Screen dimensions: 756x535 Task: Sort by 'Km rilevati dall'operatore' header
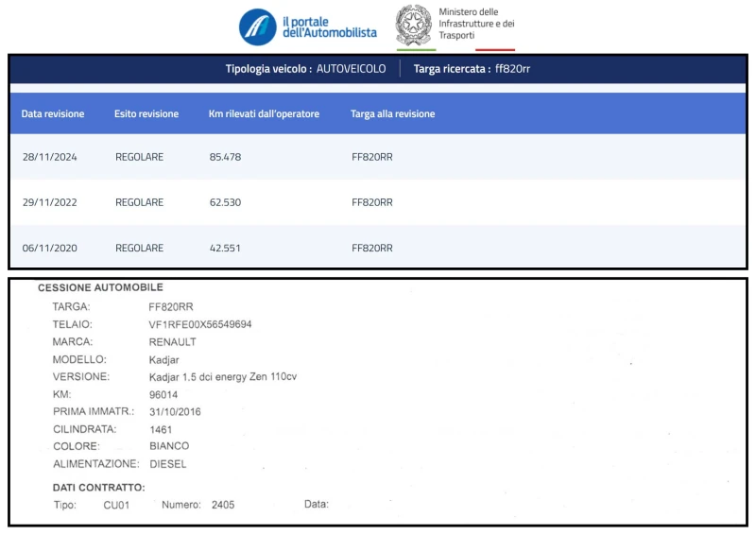pos(264,113)
